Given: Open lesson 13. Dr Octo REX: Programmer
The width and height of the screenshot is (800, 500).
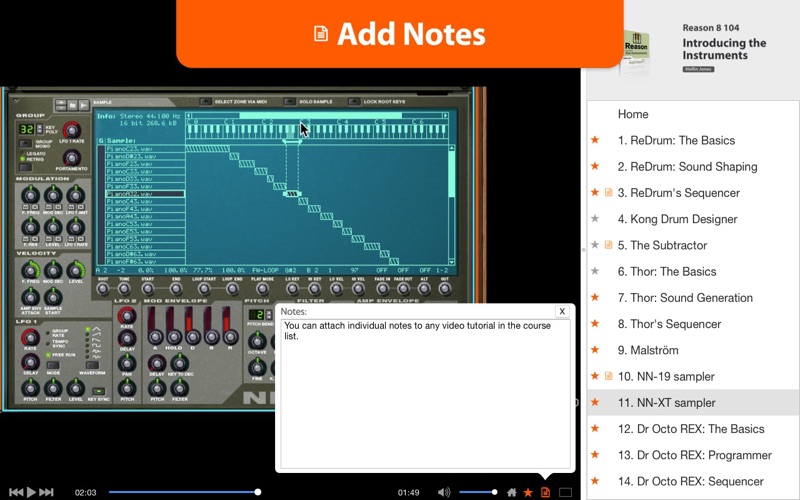Looking at the screenshot, I should click(694, 455).
